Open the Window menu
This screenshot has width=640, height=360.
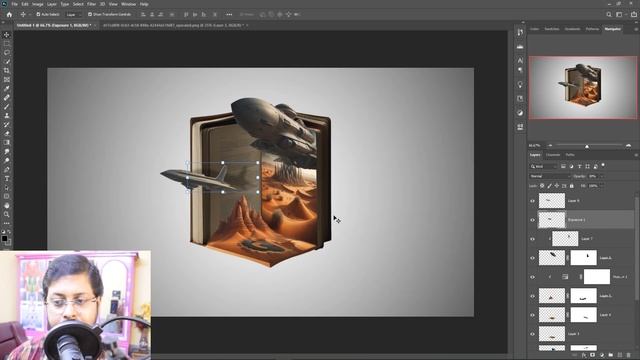[x=128, y=4]
